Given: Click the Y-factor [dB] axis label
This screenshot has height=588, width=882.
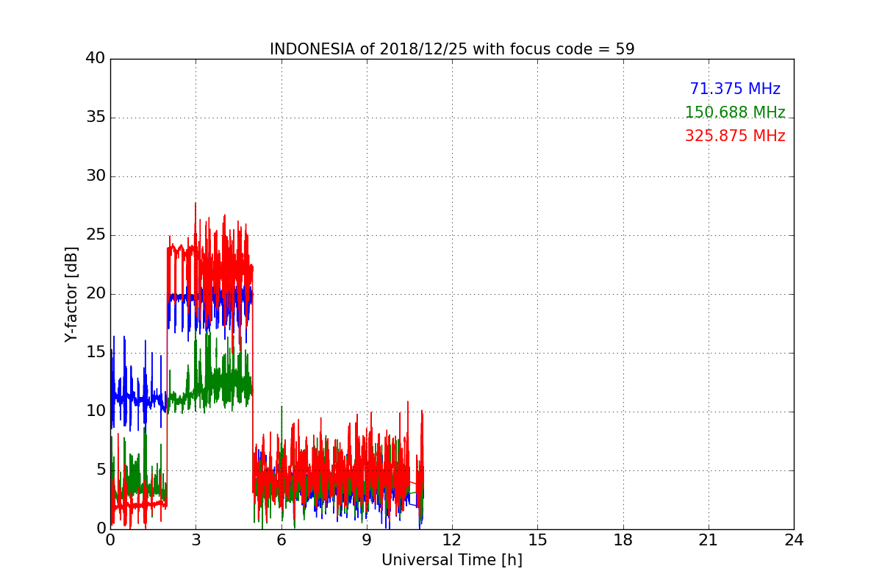Looking at the screenshot, I should [x=71, y=294].
